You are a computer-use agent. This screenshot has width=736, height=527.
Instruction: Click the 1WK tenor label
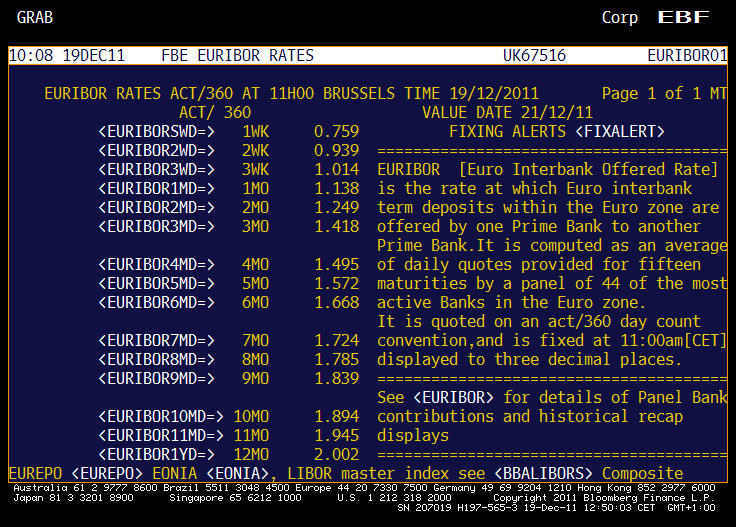(256, 131)
